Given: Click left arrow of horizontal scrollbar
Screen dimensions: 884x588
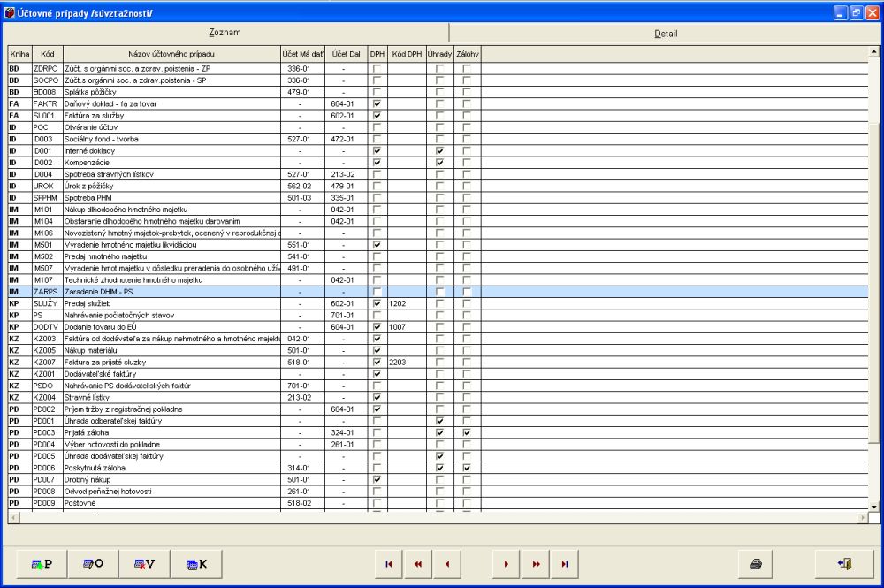Looking at the screenshot, I should [13, 517].
